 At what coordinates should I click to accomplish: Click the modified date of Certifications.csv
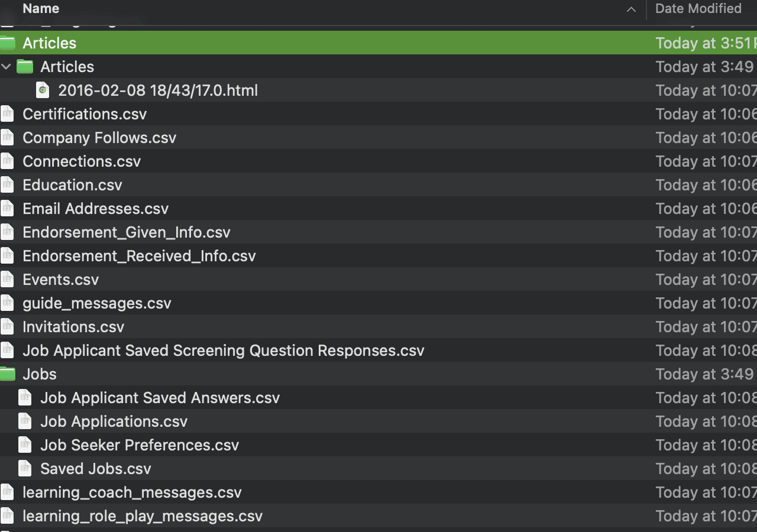[x=706, y=114]
